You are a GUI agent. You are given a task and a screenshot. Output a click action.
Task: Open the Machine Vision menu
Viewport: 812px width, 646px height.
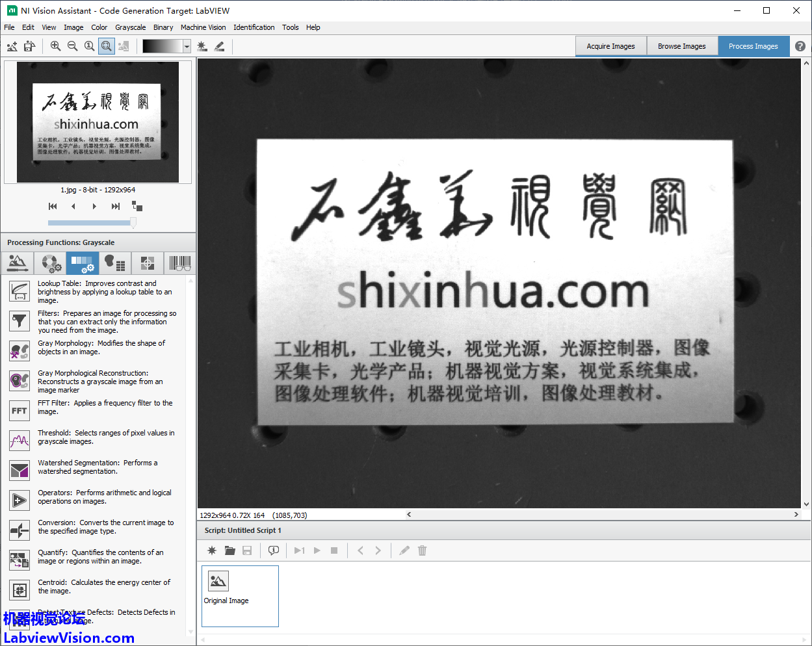pos(203,27)
